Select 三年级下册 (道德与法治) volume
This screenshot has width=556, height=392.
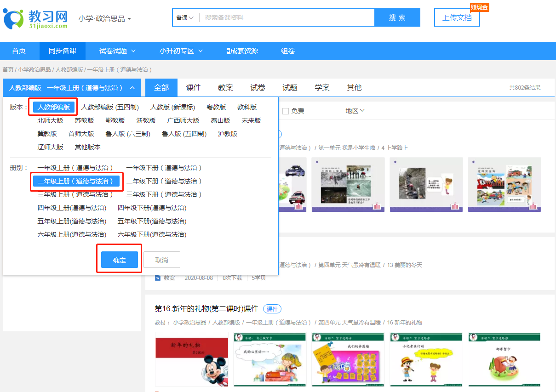point(164,194)
